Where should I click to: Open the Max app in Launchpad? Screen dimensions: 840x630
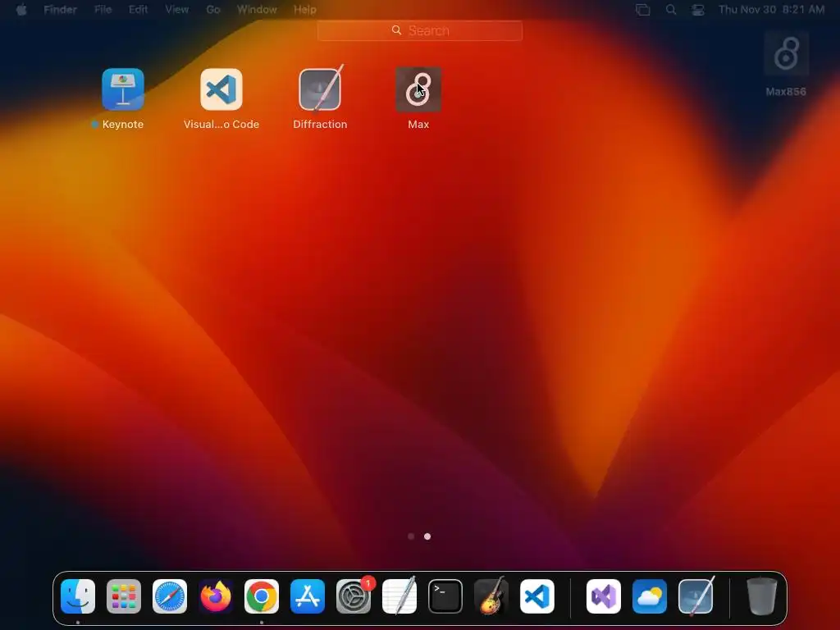[418, 89]
